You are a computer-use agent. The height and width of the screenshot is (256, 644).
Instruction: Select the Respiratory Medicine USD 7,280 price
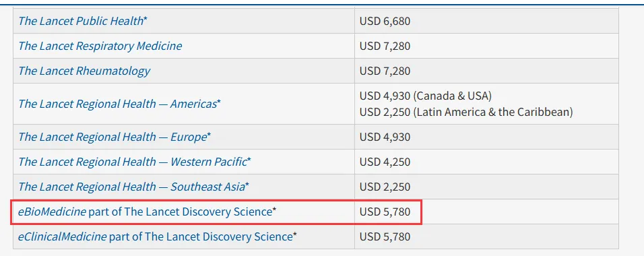coord(385,46)
